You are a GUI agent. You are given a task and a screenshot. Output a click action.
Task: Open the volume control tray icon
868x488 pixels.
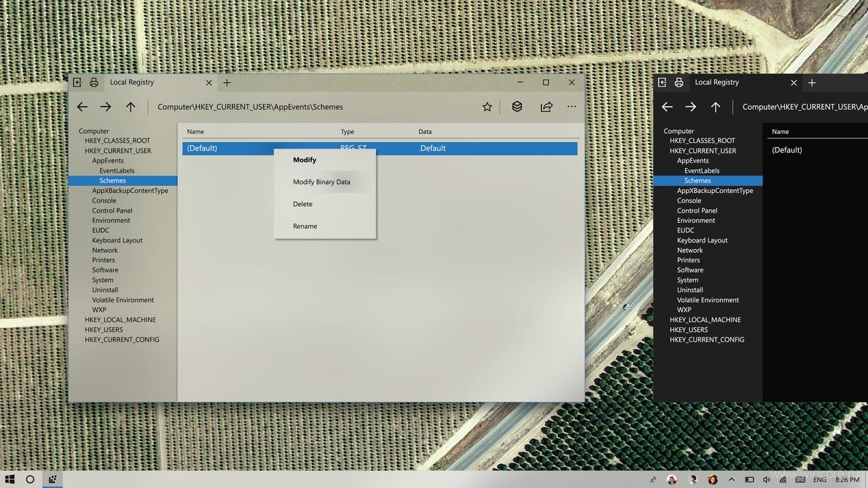766,480
